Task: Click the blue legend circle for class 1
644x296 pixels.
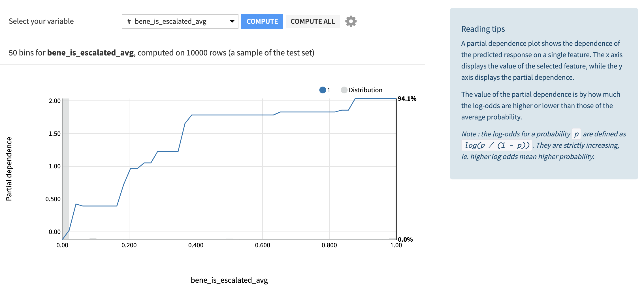Action: pyautogui.click(x=322, y=90)
